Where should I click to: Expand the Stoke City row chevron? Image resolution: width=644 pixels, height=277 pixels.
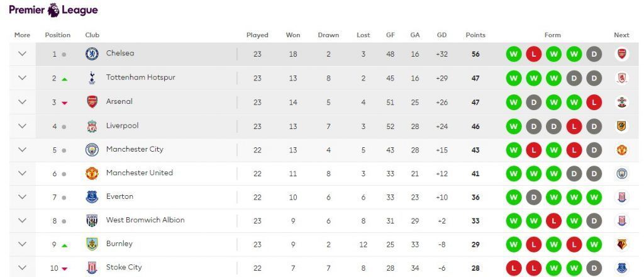click(22, 268)
